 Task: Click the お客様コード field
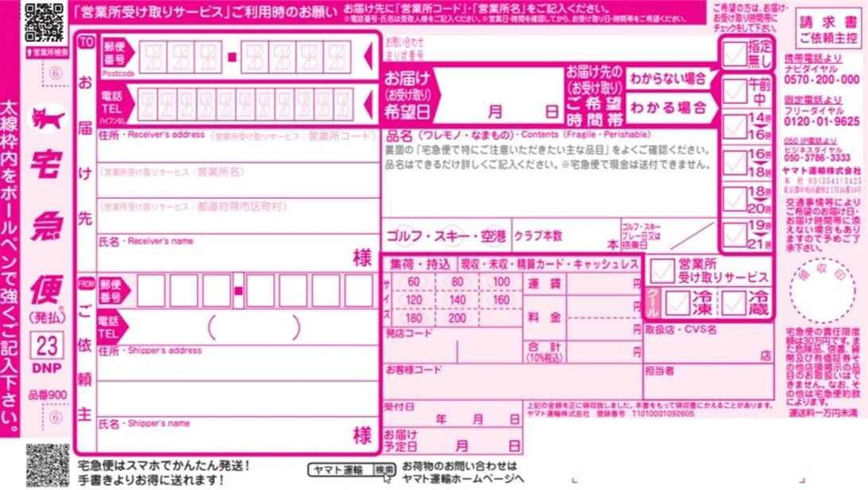[x=512, y=382]
